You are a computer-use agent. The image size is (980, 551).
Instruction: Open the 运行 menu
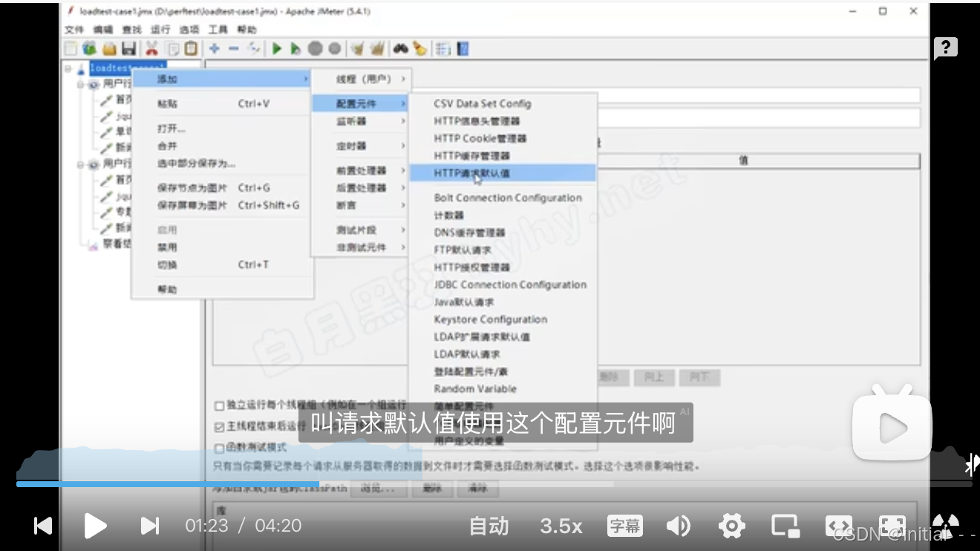tap(160, 30)
